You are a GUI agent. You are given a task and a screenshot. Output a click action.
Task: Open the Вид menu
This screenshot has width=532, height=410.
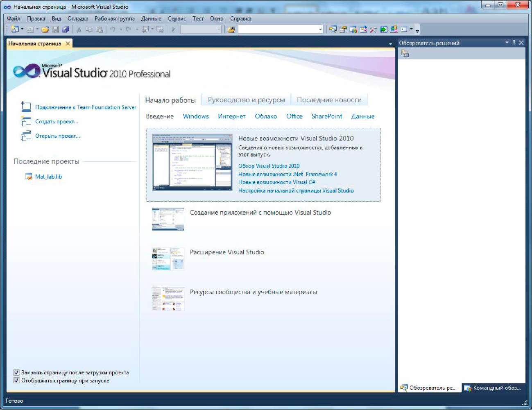57,18
